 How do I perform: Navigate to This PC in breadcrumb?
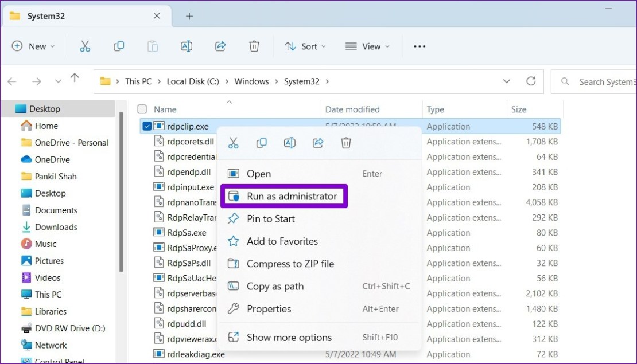138,81
